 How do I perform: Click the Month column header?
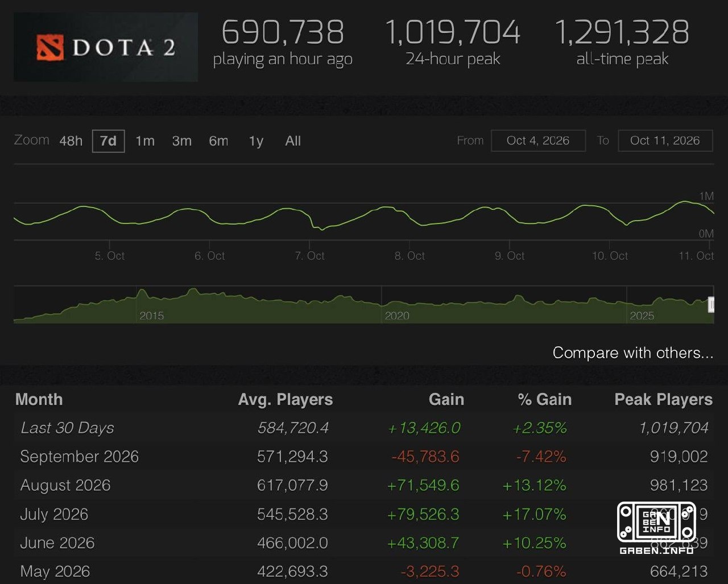39,399
